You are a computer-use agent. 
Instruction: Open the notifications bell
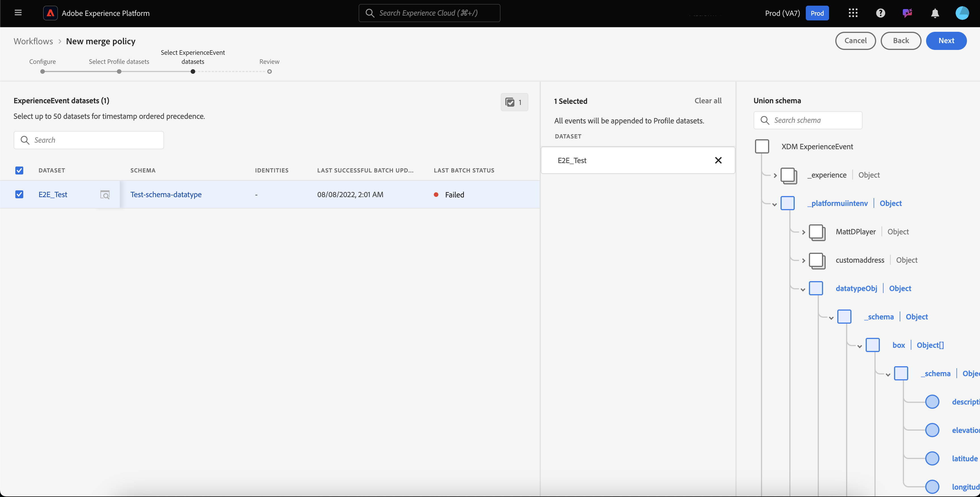(x=935, y=13)
